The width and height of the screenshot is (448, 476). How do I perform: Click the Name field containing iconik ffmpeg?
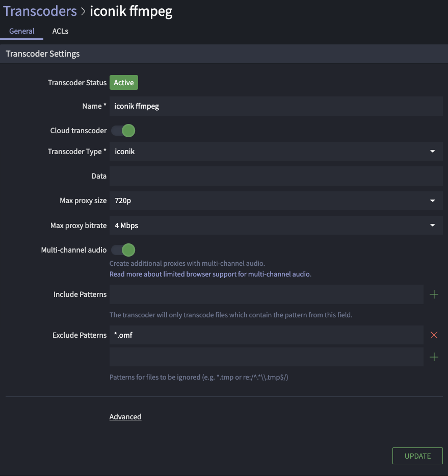pos(276,106)
